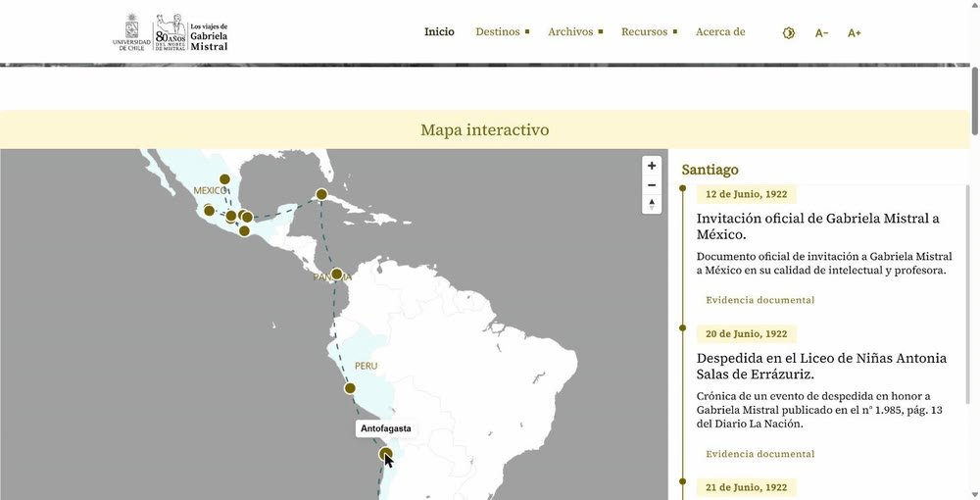Screen dimensions: 980x500
Task: Select the Cuba map marker
Action: coord(321,194)
